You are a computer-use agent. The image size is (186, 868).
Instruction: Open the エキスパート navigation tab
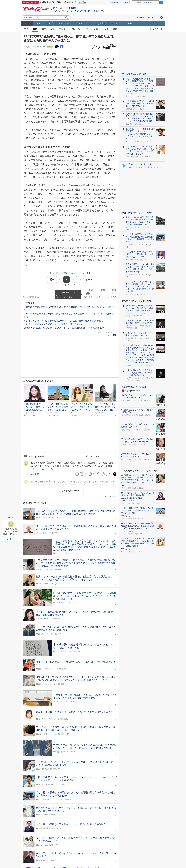64,24
